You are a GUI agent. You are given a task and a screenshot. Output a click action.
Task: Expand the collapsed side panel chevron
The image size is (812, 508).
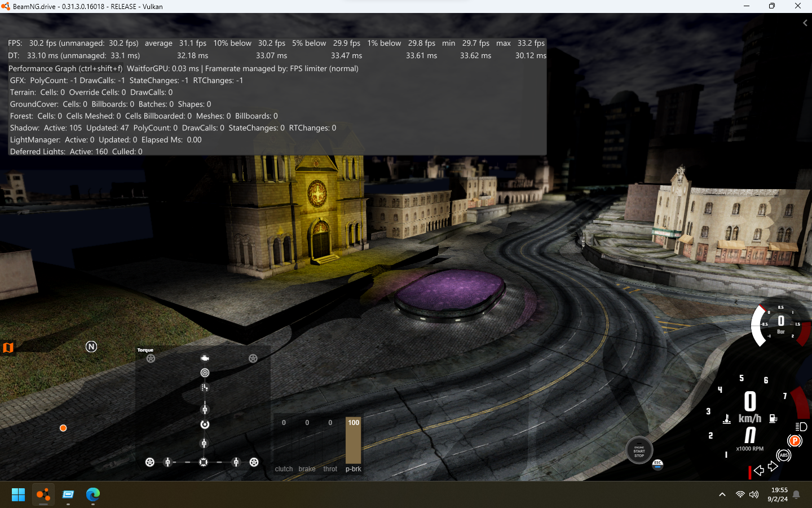805,23
